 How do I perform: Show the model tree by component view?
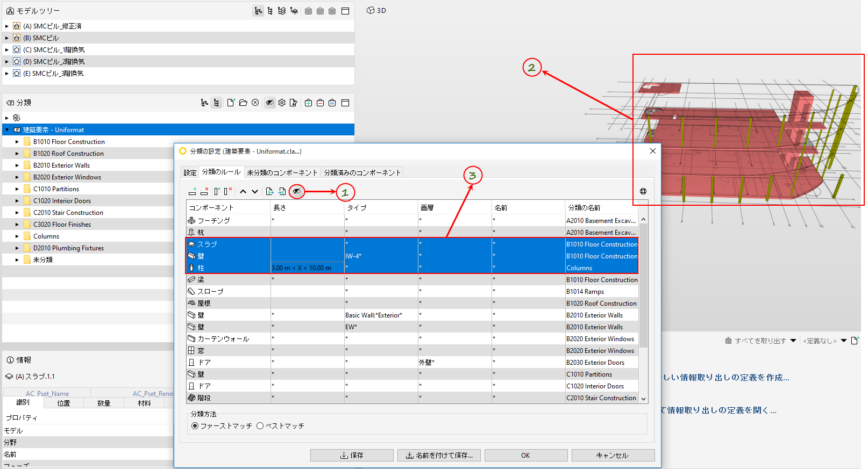pos(294,11)
